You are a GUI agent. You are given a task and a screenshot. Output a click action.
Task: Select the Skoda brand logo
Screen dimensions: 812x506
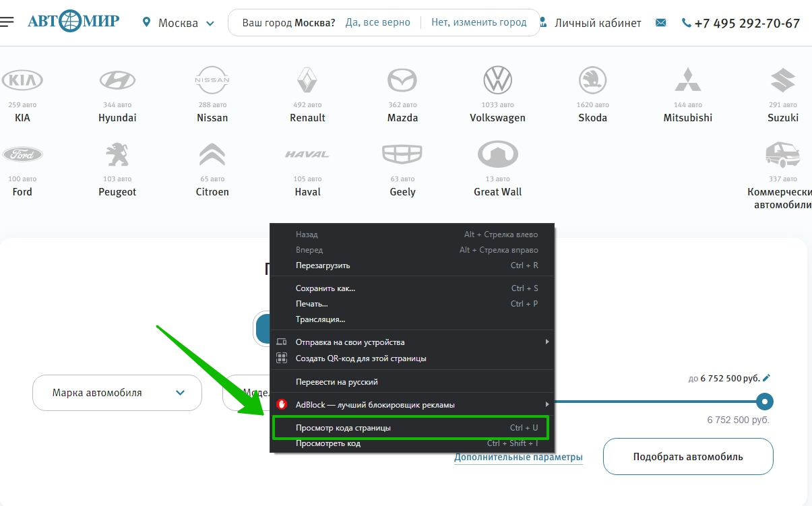tap(592, 80)
